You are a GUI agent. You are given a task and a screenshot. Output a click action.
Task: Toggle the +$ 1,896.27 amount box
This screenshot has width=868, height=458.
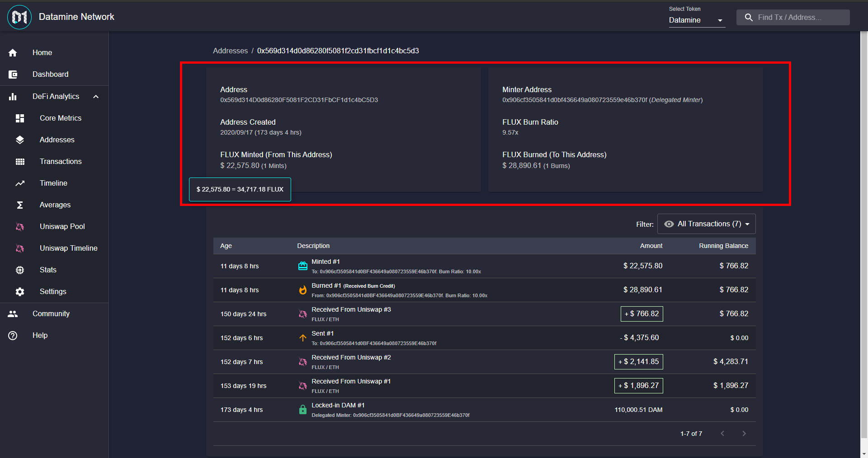[638, 386]
